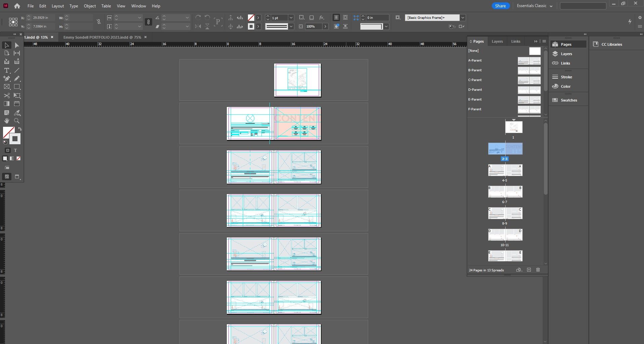Click the Share button
Screen dimensions: 644x344
click(500, 6)
